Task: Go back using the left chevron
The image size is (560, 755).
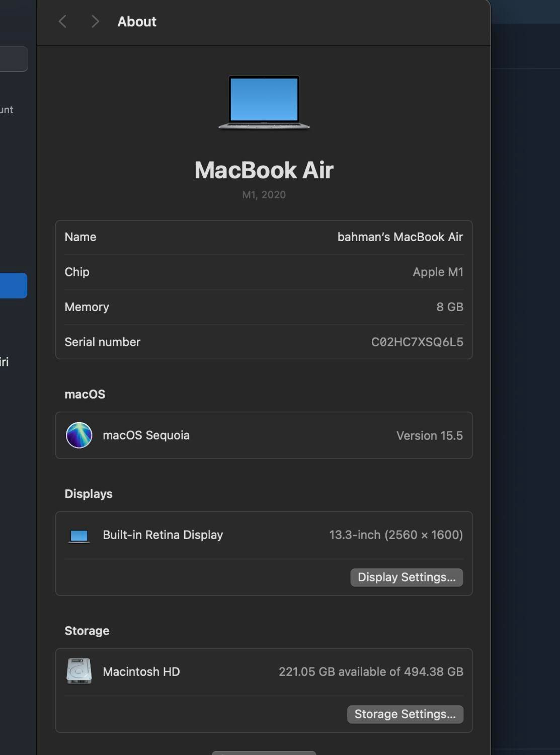Action: tap(62, 22)
